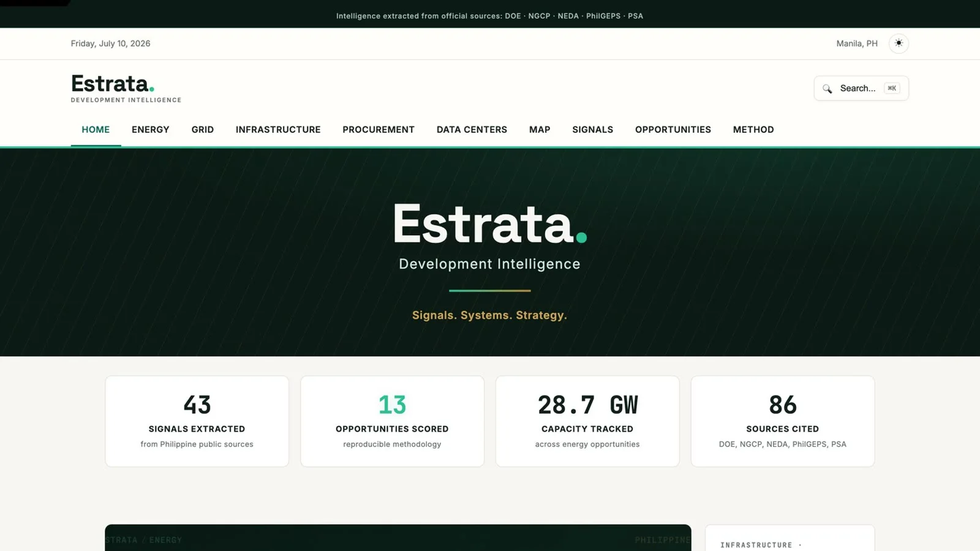
Task: Click the date 'Friday, July 10, 2026'
Action: [x=110, y=43]
